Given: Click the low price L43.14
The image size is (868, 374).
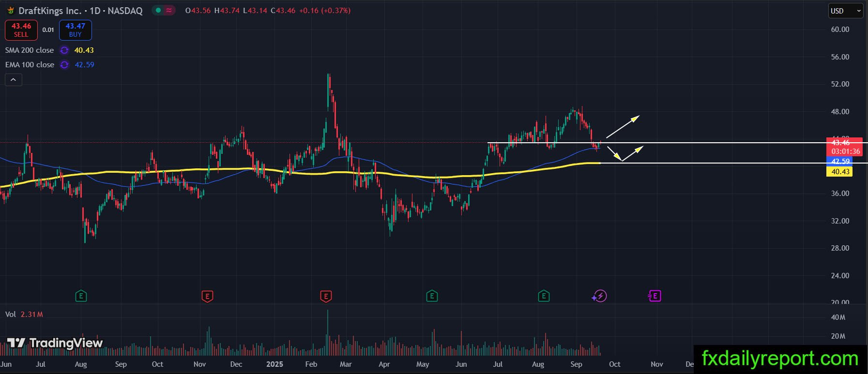Looking at the screenshot, I should pos(255,11).
